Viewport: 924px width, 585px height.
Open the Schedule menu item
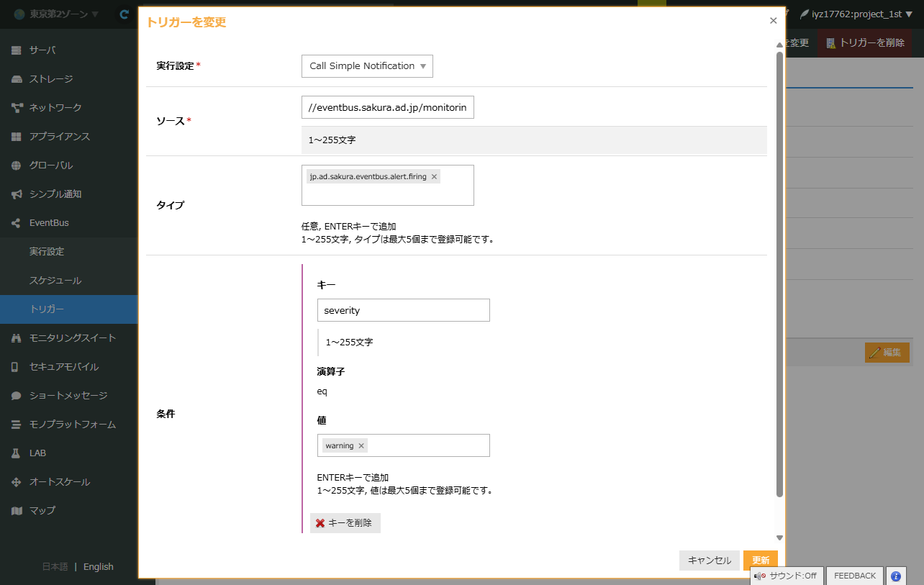click(x=55, y=281)
